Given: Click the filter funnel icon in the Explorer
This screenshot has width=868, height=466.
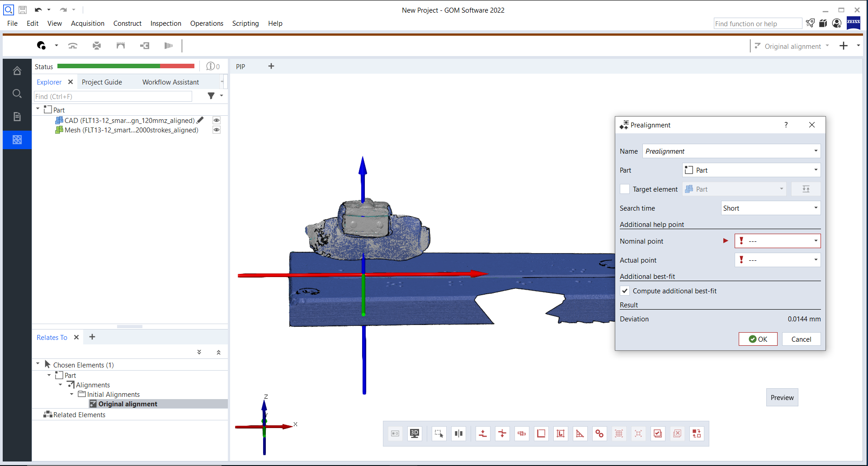Looking at the screenshot, I should (211, 96).
